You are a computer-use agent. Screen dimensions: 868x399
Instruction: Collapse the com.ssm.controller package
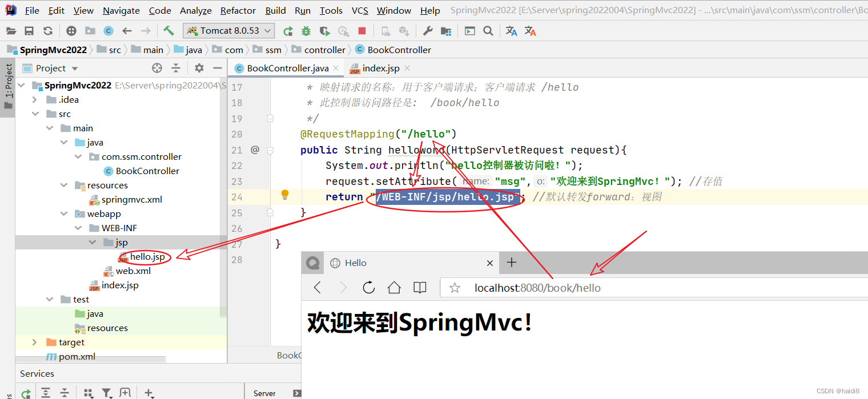pos(79,157)
